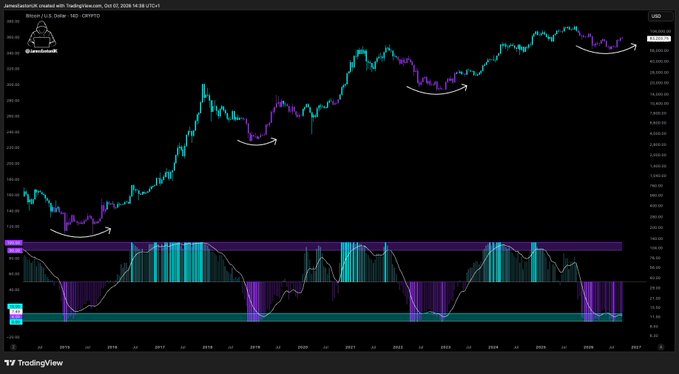
Task: Click the 'JamesEastonUK created with TradingView.com' header text
Action: (53, 6)
